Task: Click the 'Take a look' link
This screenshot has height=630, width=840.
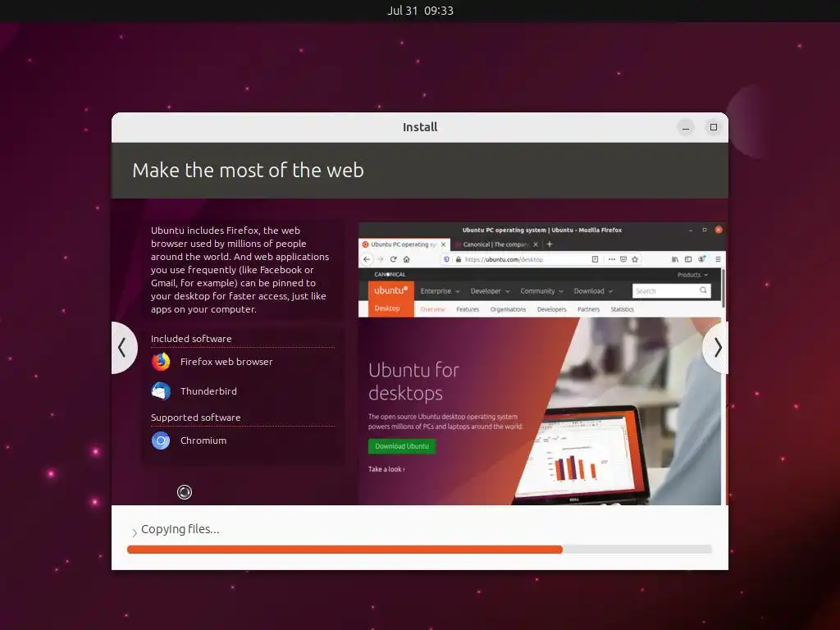Action: pos(386,469)
